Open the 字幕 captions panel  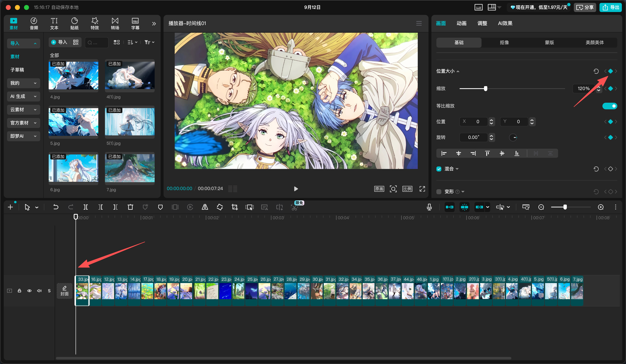135,24
